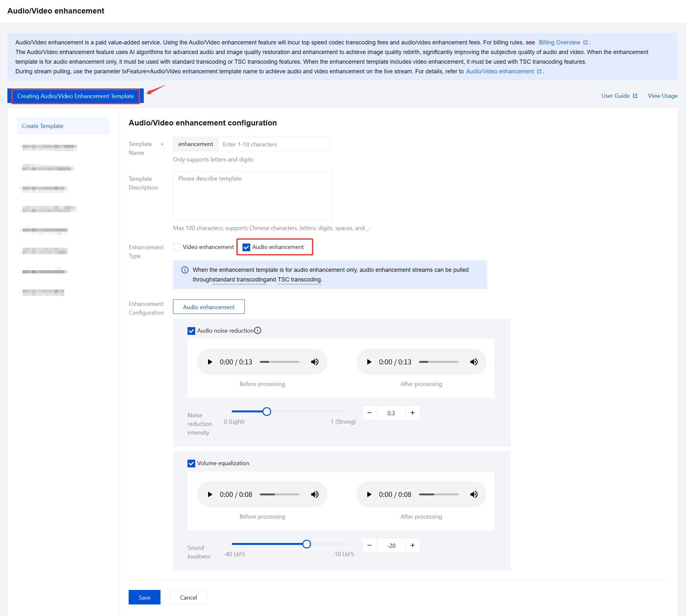Screen dimensions: 686x616
Task: Play the noise reduction before-processing audio
Action: coord(210,362)
